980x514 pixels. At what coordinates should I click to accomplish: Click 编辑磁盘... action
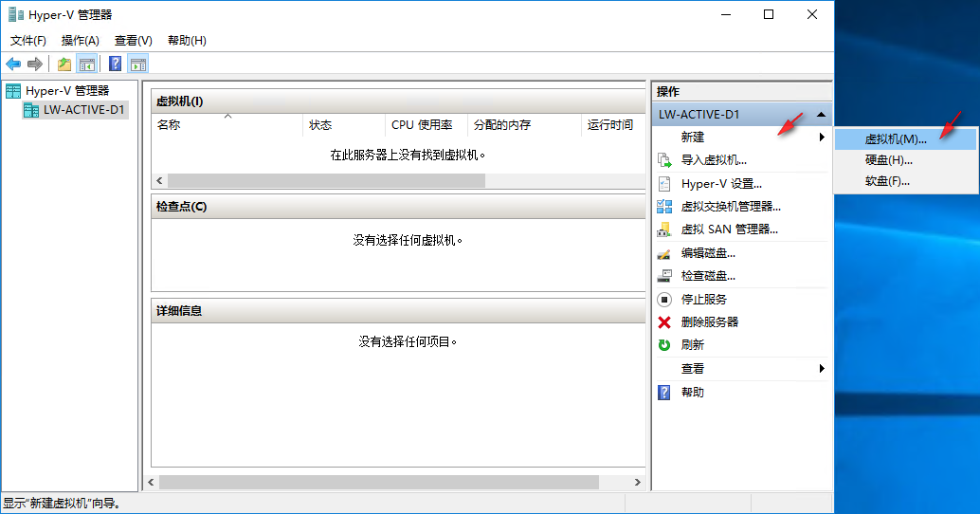tap(708, 253)
